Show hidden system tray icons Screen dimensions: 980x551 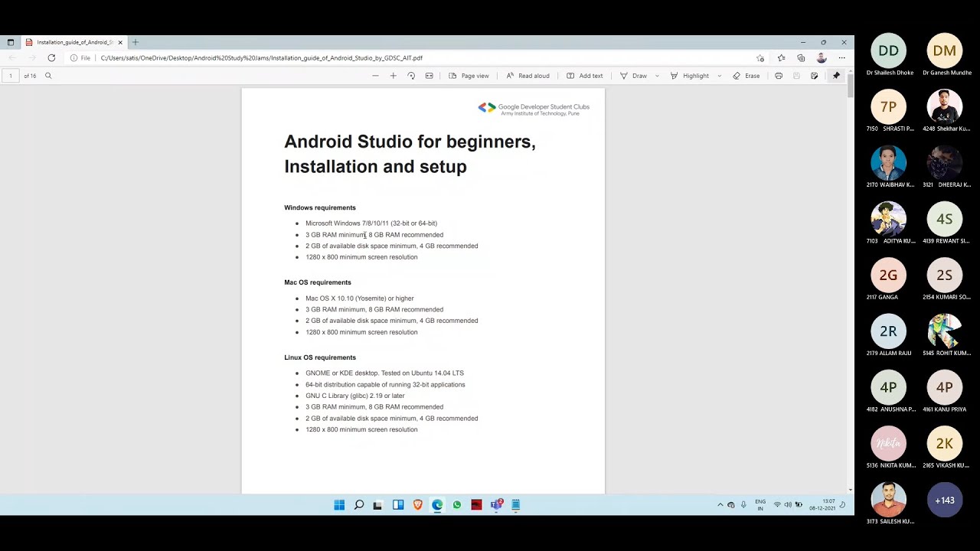[720, 505]
